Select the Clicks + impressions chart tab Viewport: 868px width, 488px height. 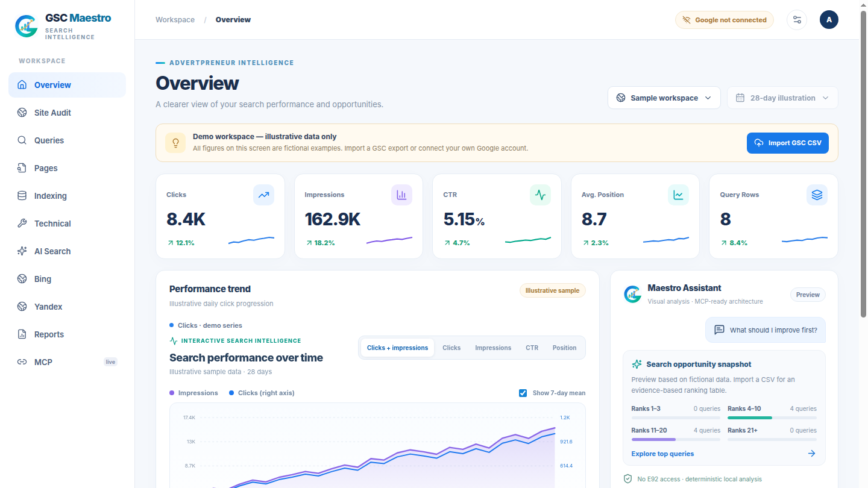click(397, 348)
